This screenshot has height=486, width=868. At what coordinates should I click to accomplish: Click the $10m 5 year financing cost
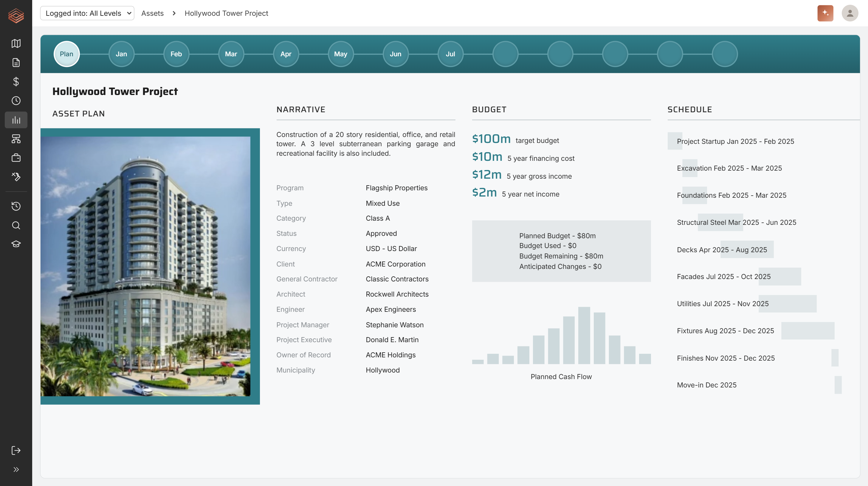[x=523, y=157]
